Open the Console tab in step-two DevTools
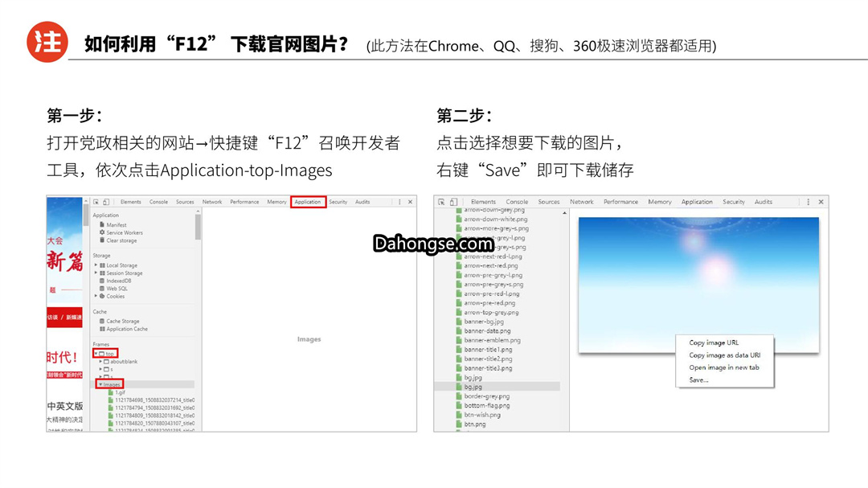Screen dimensions: 868x488 point(517,202)
